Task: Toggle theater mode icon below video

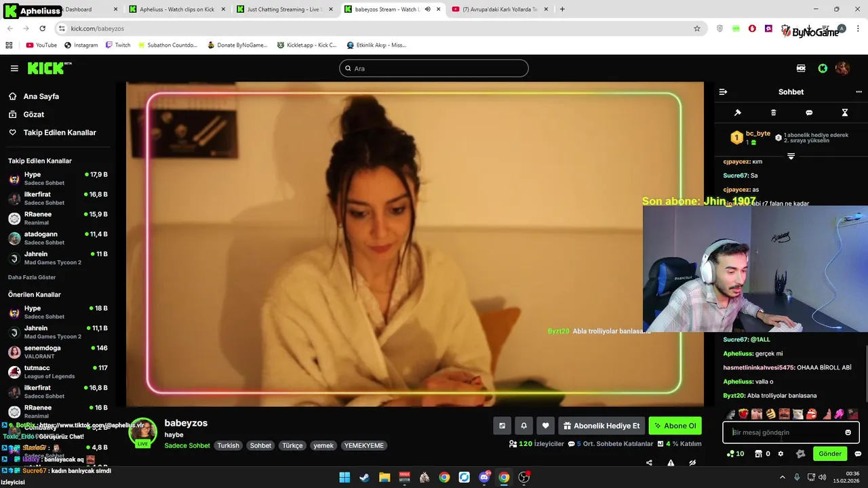Action: point(502,426)
